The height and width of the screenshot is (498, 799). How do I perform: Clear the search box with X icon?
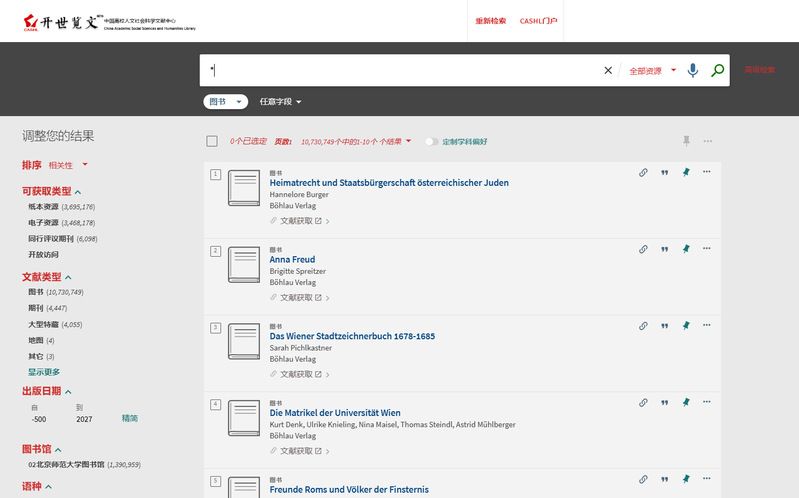coord(608,71)
